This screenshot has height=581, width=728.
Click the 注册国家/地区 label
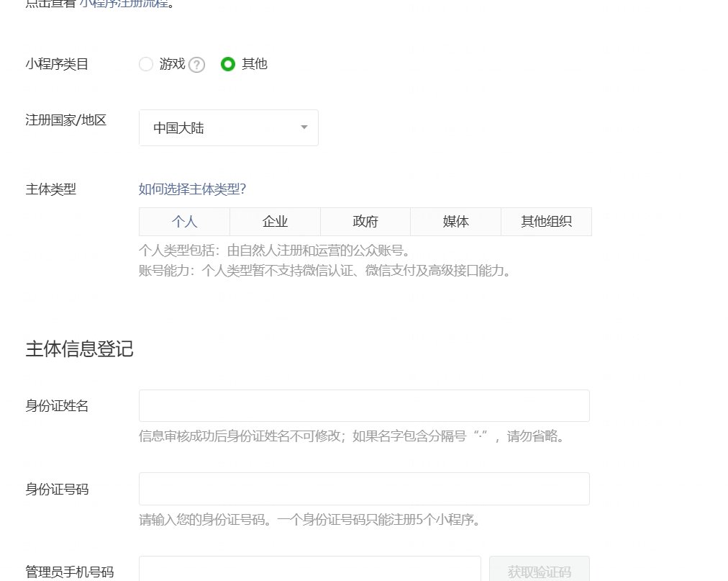point(66,120)
